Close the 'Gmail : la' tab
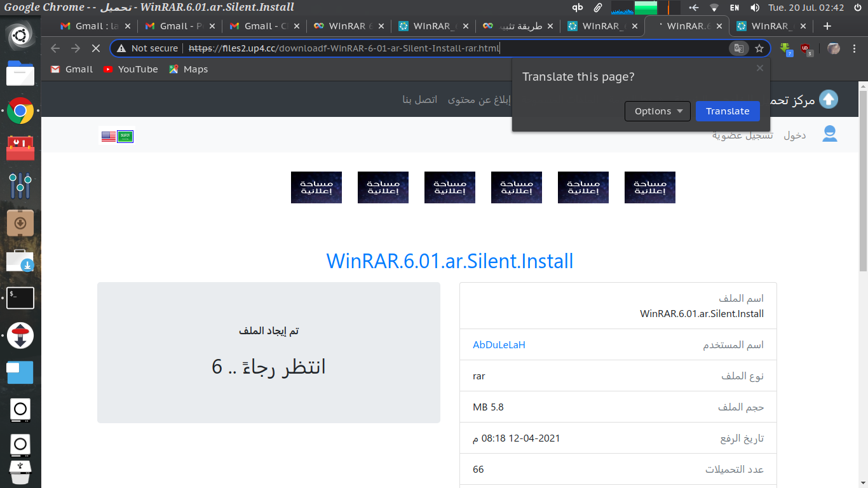Screen dimensions: 868x488 pos(128,26)
